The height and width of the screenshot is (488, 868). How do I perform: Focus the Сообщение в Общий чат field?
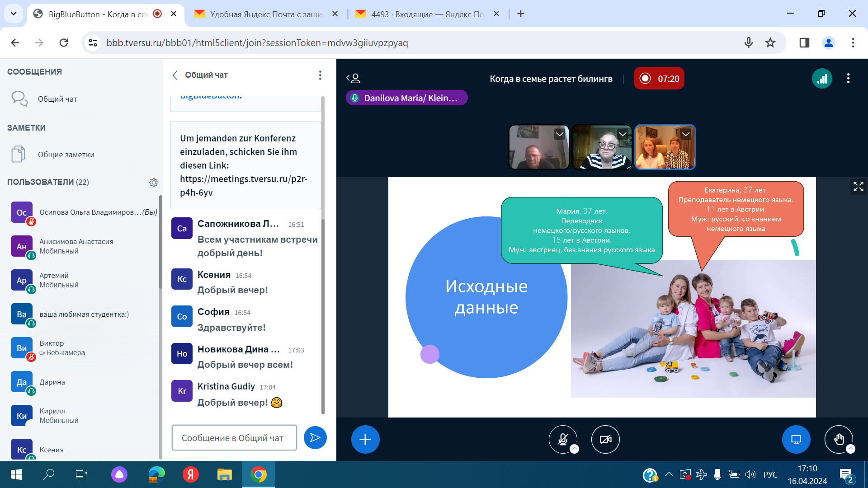234,437
